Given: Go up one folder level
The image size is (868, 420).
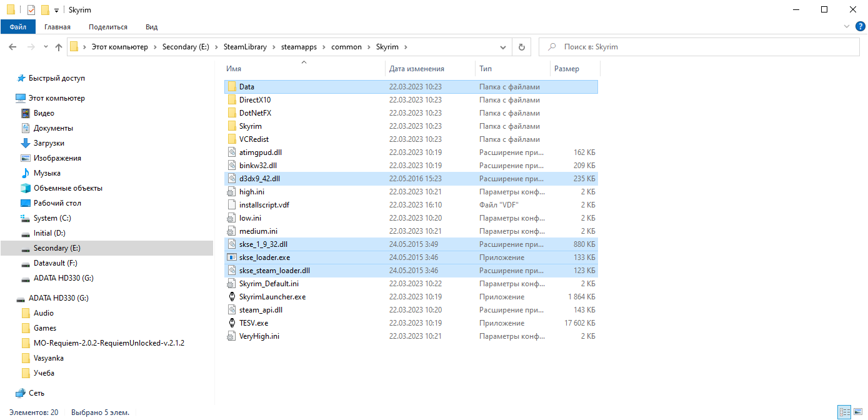Looking at the screenshot, I should (x=59, y=47).
